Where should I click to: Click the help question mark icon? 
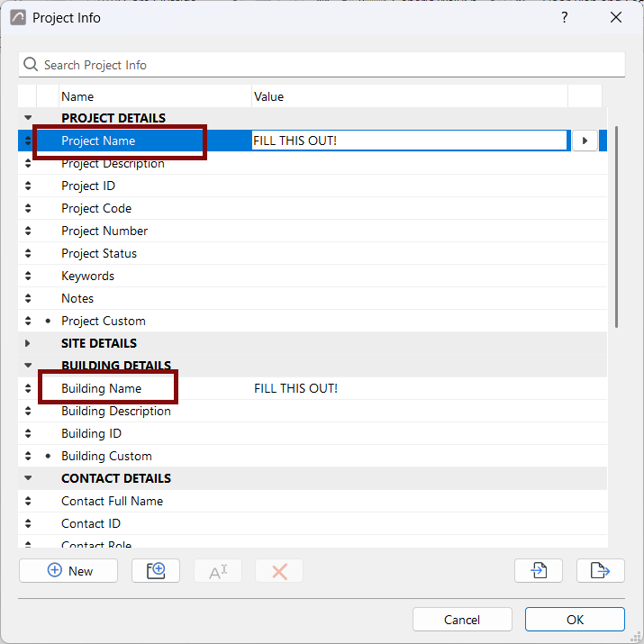(x=565, y=17)
